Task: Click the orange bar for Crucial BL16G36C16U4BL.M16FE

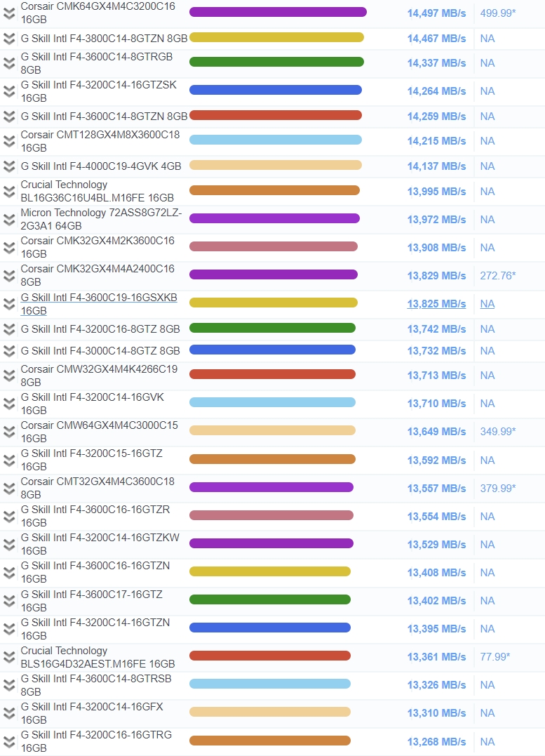Action: click(x=275, y=190)
